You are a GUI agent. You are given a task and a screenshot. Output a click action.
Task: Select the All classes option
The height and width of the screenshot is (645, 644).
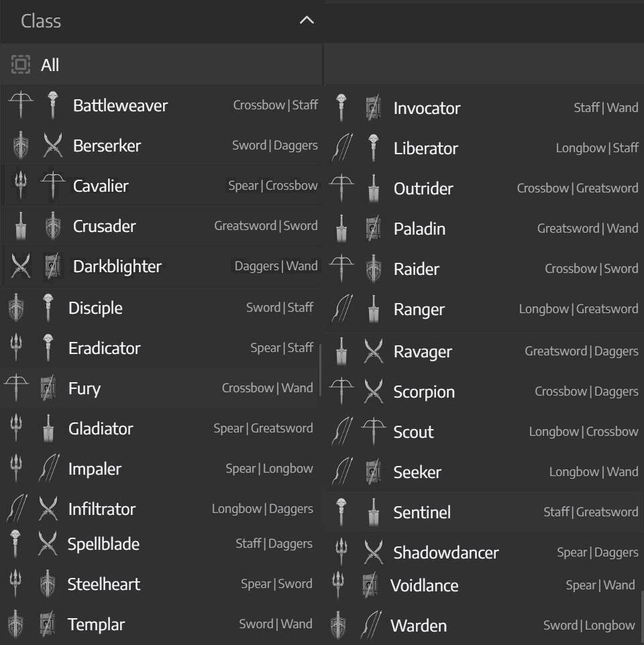(x=161, y=64)
